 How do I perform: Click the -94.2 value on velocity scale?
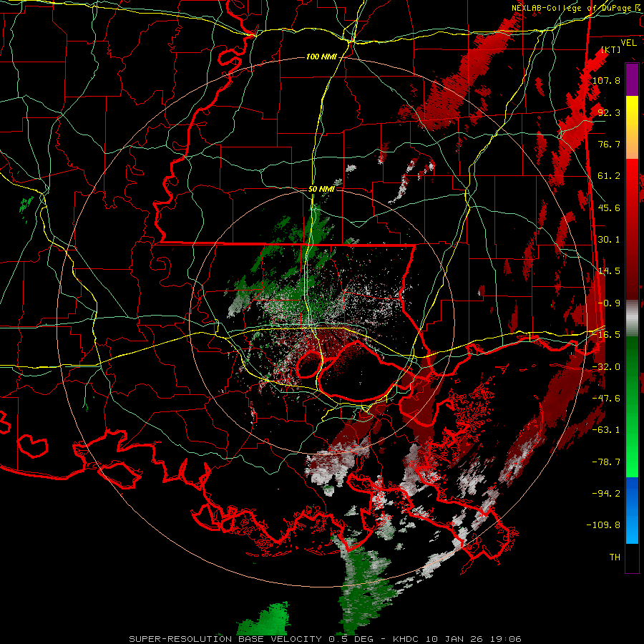606,494
